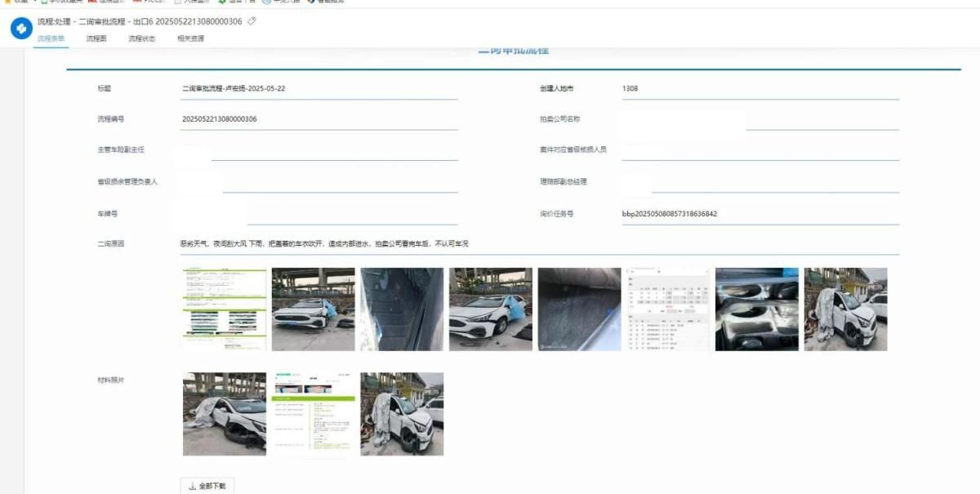Open the green report thumbnail in the second row
Viewport: 980px width, 494px height.
tap(313, 414)
